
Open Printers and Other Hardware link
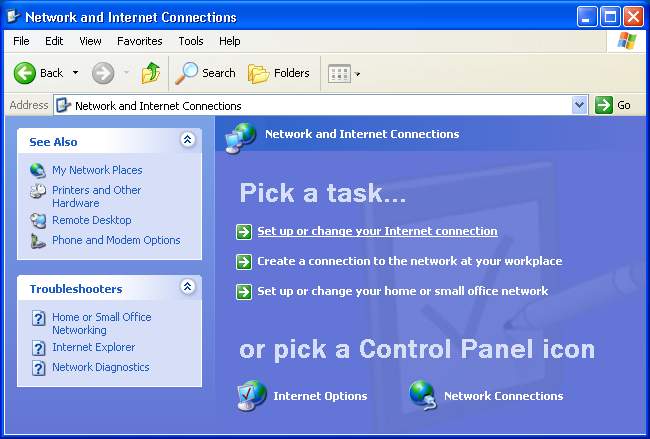[x=97, y=196]
